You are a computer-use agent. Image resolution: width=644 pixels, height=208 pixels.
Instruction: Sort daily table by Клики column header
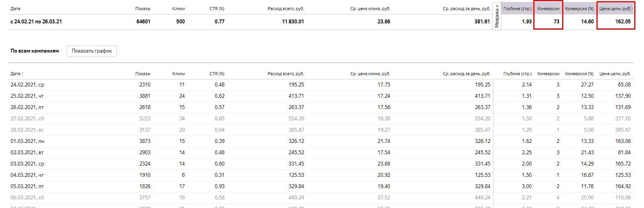[179, 74]
